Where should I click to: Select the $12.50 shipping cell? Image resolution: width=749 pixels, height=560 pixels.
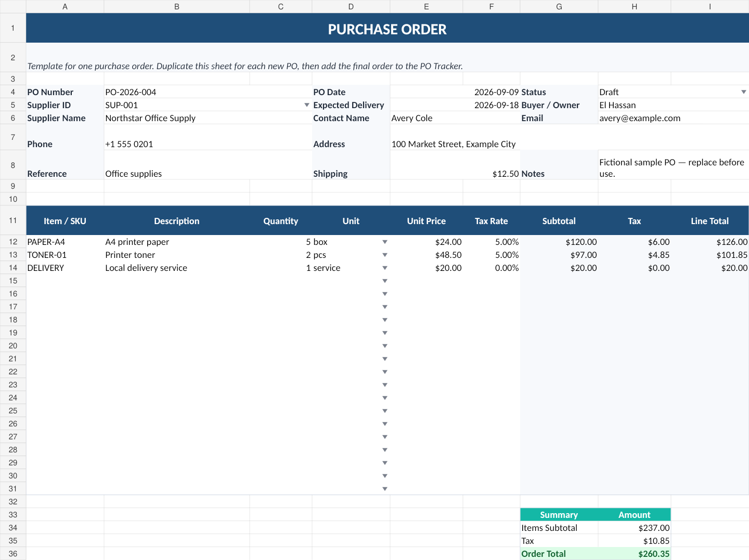tap(455, 165)
